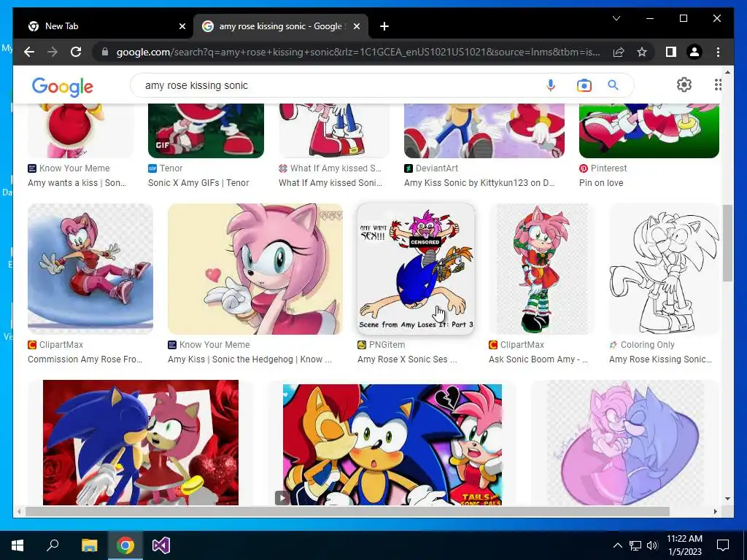
Task: Click the horizontal scrollbar thumb
Action: pyautogui.click(x=347, y=511)
